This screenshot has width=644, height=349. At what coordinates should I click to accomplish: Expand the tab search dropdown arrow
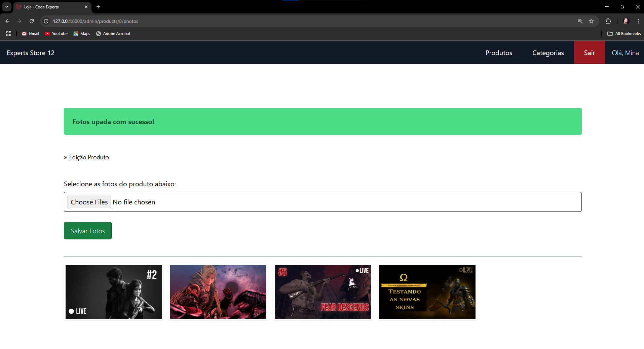[x=7, y=7]
